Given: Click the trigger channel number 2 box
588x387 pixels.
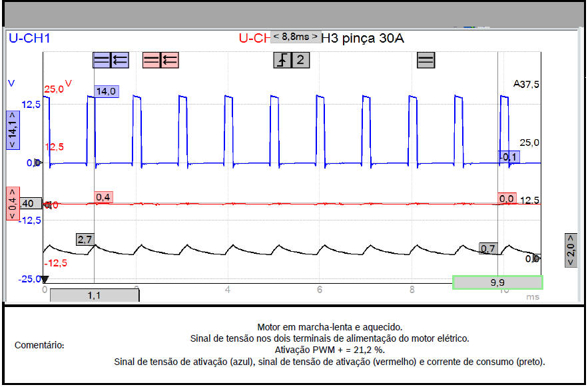Looking at the screenshot, I should pyautogui.click(x=300, y=61).
